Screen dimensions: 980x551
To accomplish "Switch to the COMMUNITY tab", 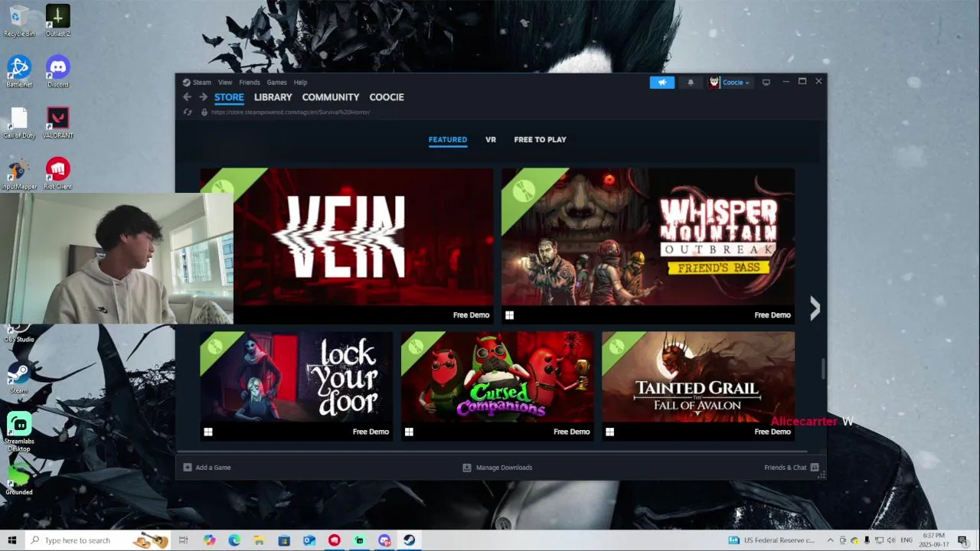I will point(331,97).
